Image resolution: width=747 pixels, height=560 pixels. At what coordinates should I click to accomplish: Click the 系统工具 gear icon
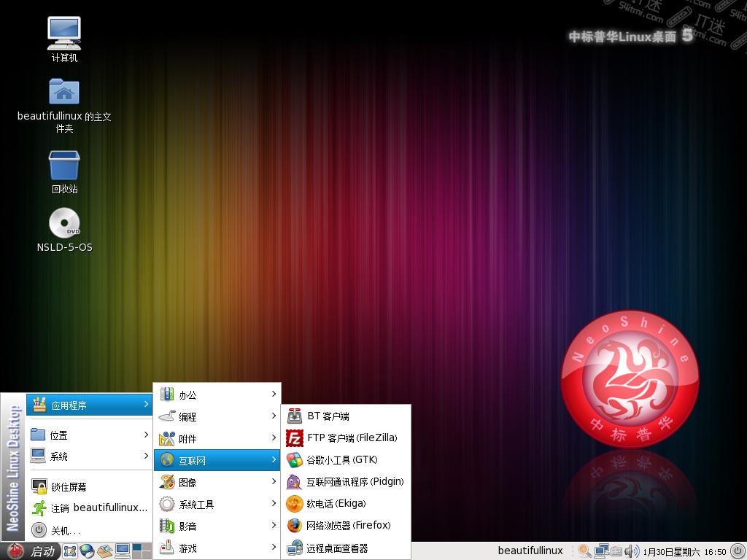tap(167, 504)
